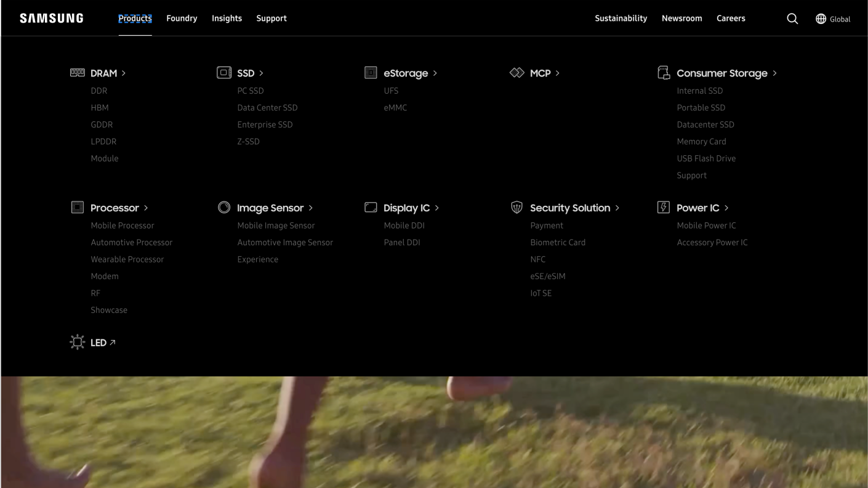Viewport: 868px width, 488px height.
Task: Click the Power IC lightning icon
Action: [663, 208]
